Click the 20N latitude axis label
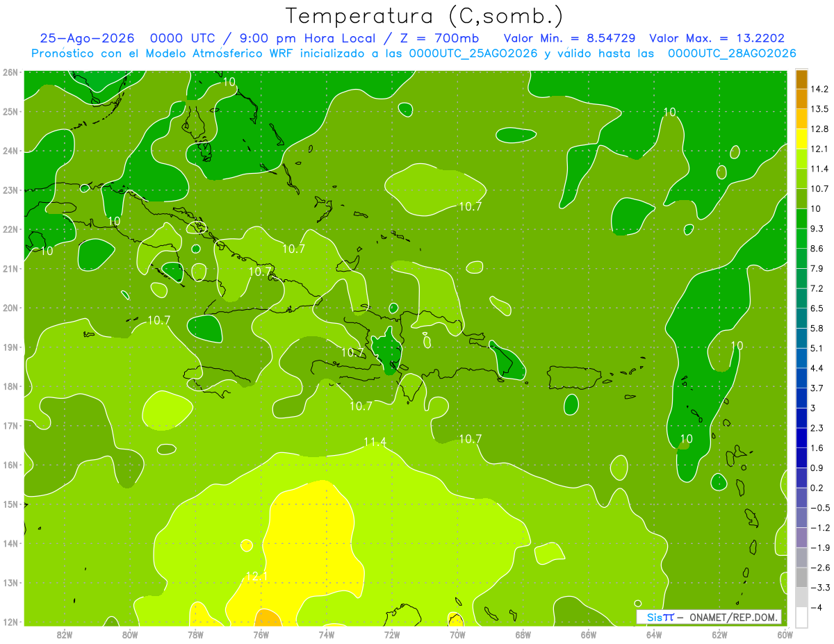This screenshot has width=834, height=644. point(10,308)
